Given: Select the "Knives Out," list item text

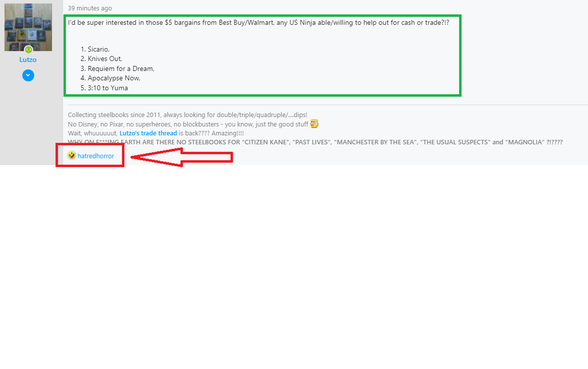Looking at the screenshot, I should tap(105, 59).
